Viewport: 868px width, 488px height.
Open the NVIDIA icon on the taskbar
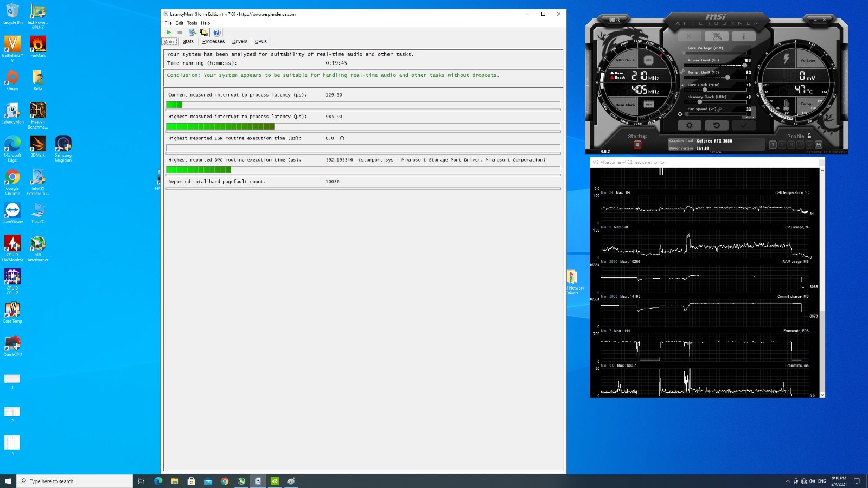coord(275,481)
